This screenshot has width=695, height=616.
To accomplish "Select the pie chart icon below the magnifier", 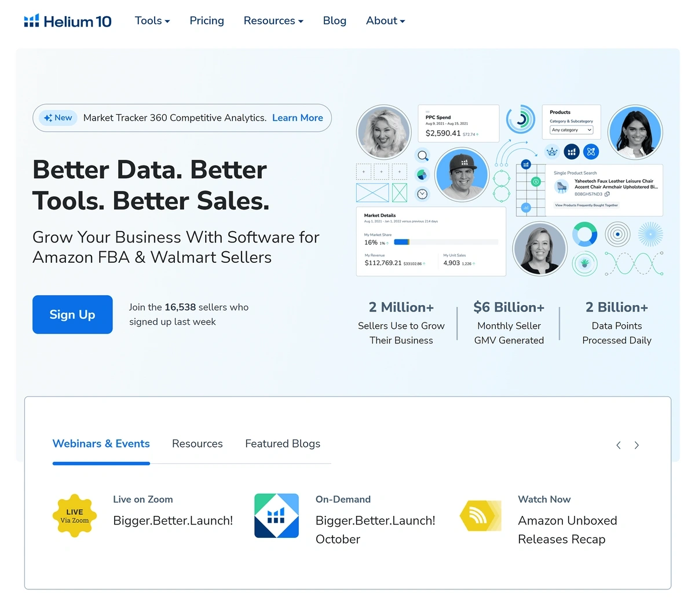I will [x=422, y=174].
